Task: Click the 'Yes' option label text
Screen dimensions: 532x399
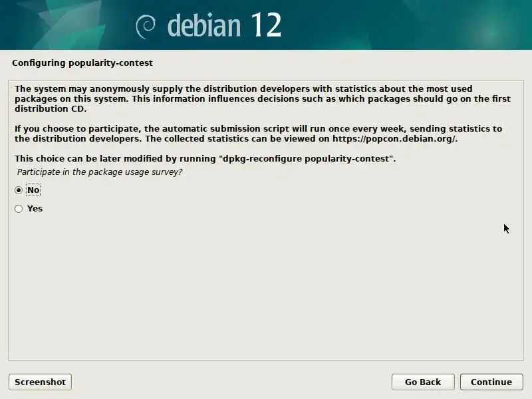Action: click(35, 209)
